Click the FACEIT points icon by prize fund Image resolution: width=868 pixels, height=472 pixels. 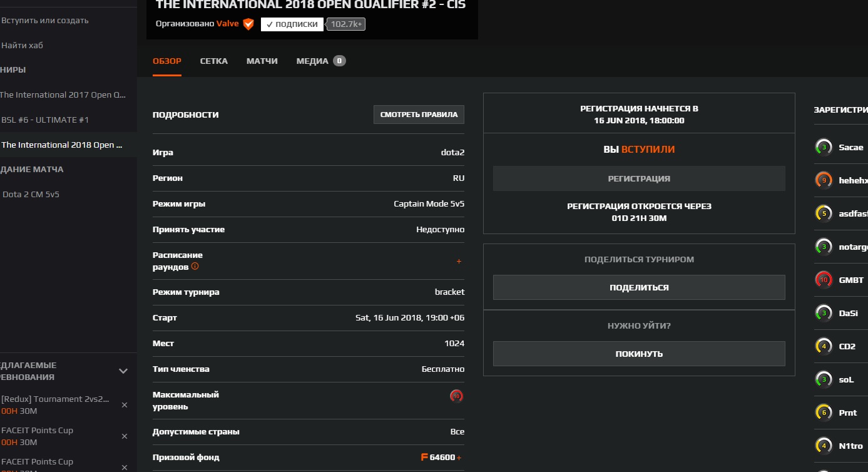(x=424, y=457)
